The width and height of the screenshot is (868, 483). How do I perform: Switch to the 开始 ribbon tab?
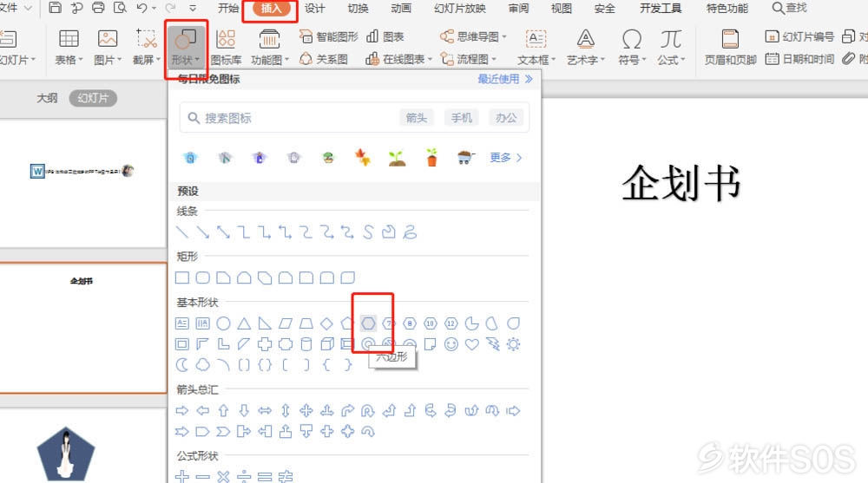(x=228, y=9)
